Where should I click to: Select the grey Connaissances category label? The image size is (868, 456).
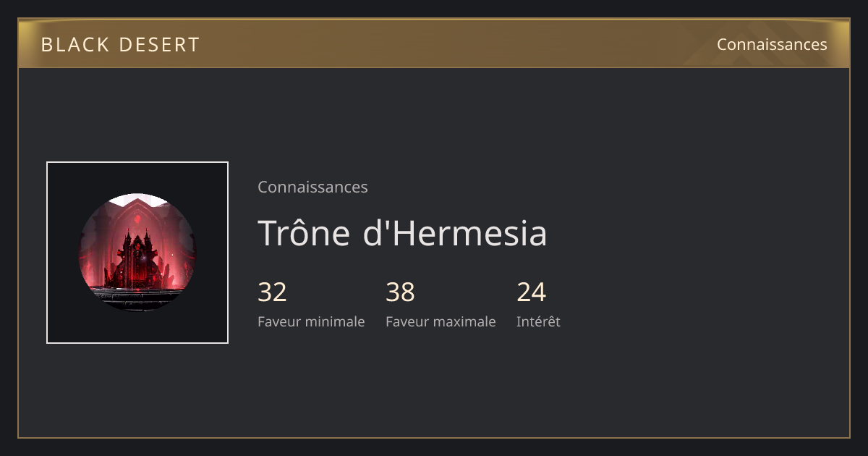pyautogui.click(x=312, y=187)
